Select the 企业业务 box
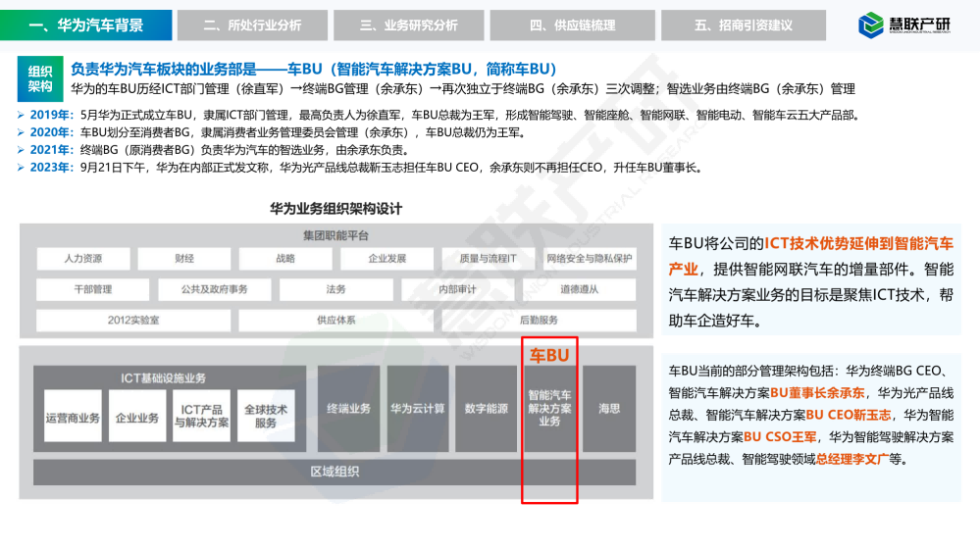This screenshot has height=551, width=980. pos(137,416)
